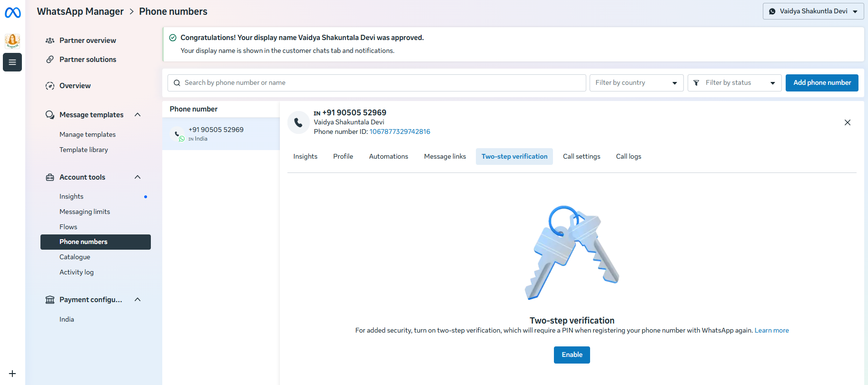This screenshot has height=385, width=868.
Task: Click the Meta logo icon
Action: pos(12,13)
